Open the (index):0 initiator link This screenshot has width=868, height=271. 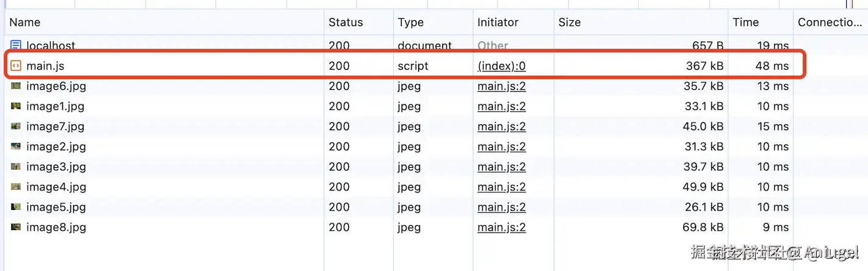502,66
